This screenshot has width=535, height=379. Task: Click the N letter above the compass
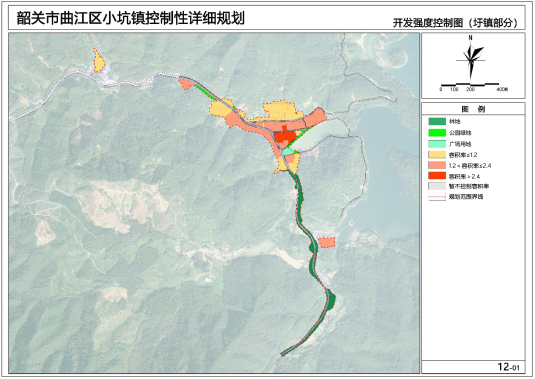point(471,38)
